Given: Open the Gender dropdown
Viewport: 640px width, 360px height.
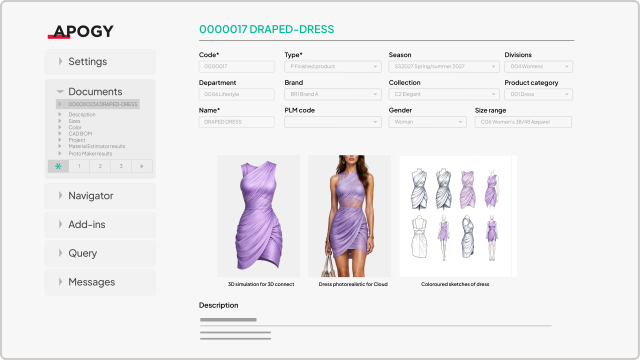Looking at the screenshot, I should 427,122.
